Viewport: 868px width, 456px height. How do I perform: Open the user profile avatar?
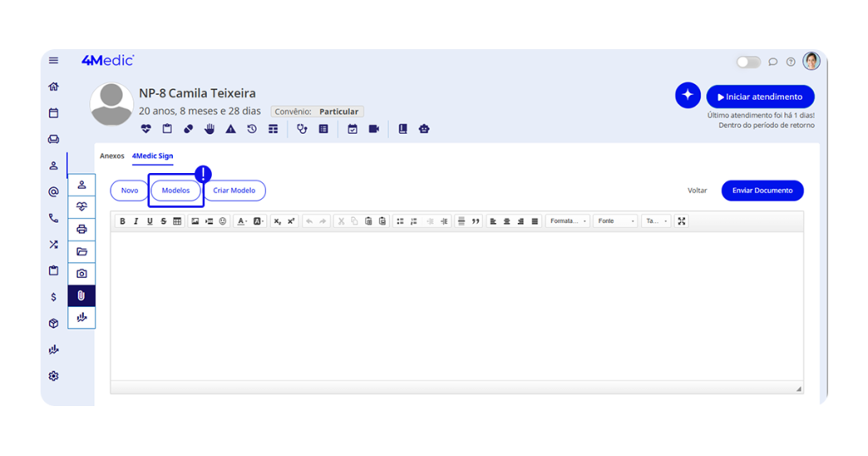[x=811, y=61]
